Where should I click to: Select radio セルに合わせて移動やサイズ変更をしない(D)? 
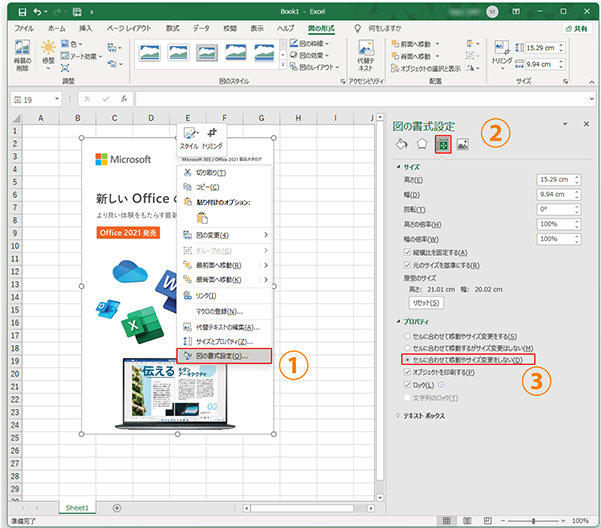tap(407, 359)
